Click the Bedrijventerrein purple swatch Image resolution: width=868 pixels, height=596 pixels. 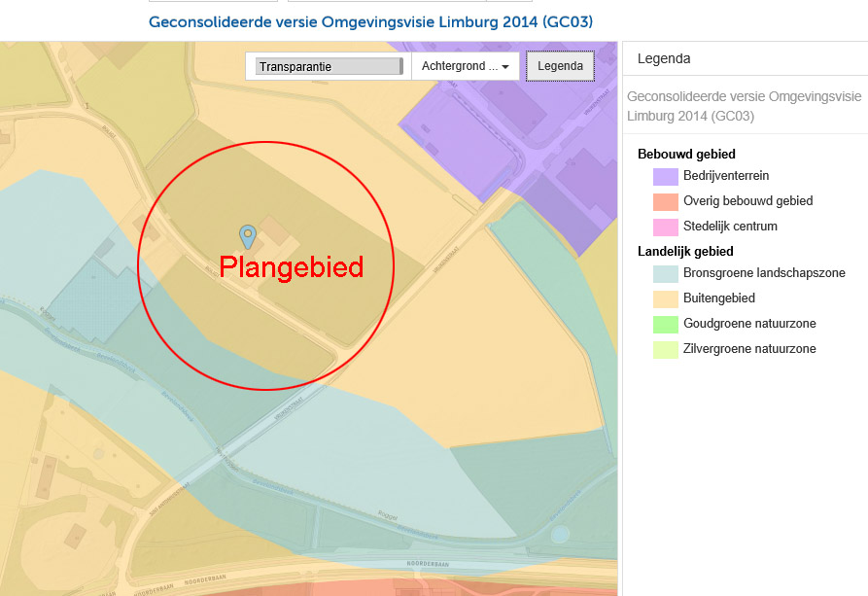click(x=666, y=177)
